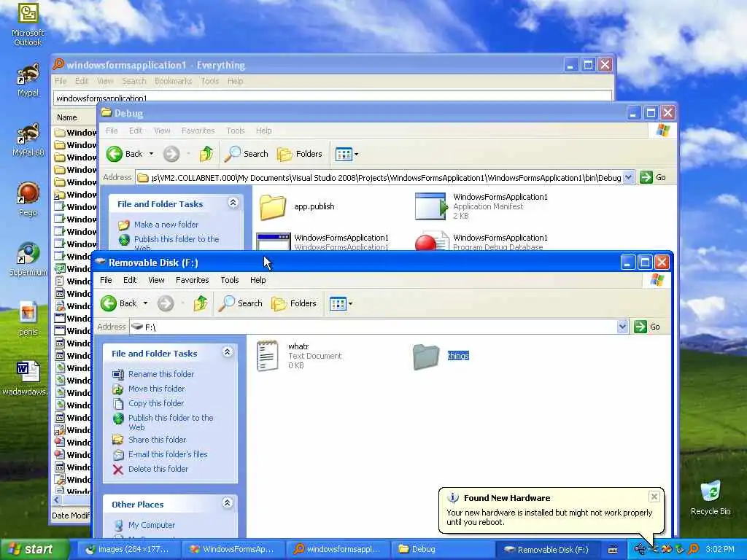The image size is (747, 560).
Task: Click Delete this folder link
Action: pos(158,469)
